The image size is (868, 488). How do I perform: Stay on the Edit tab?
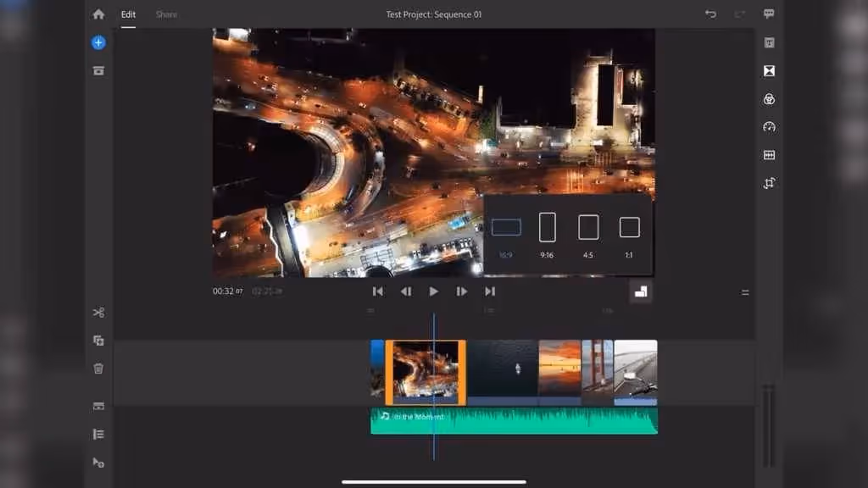[x=128, y=14]
